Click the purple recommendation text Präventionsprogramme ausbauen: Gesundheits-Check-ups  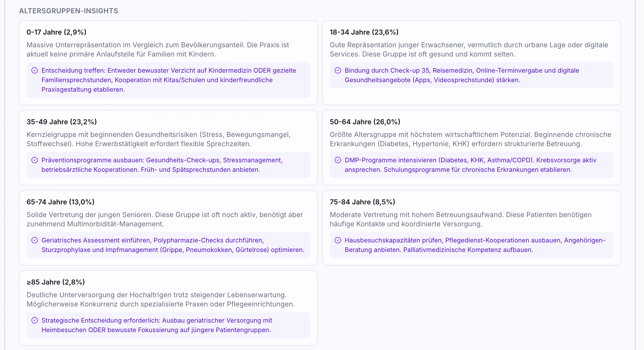click(162, 165)
